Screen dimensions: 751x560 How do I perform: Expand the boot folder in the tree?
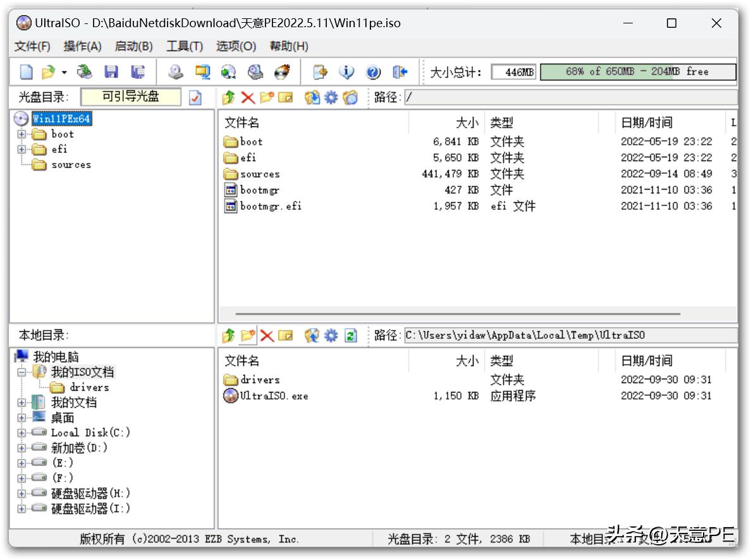21,134
